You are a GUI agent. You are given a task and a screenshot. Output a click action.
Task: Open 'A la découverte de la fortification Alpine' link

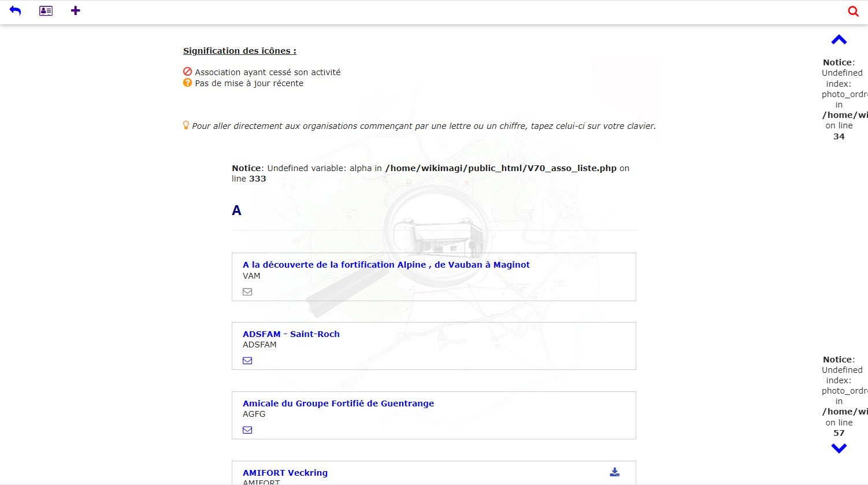tap(386, 265)
